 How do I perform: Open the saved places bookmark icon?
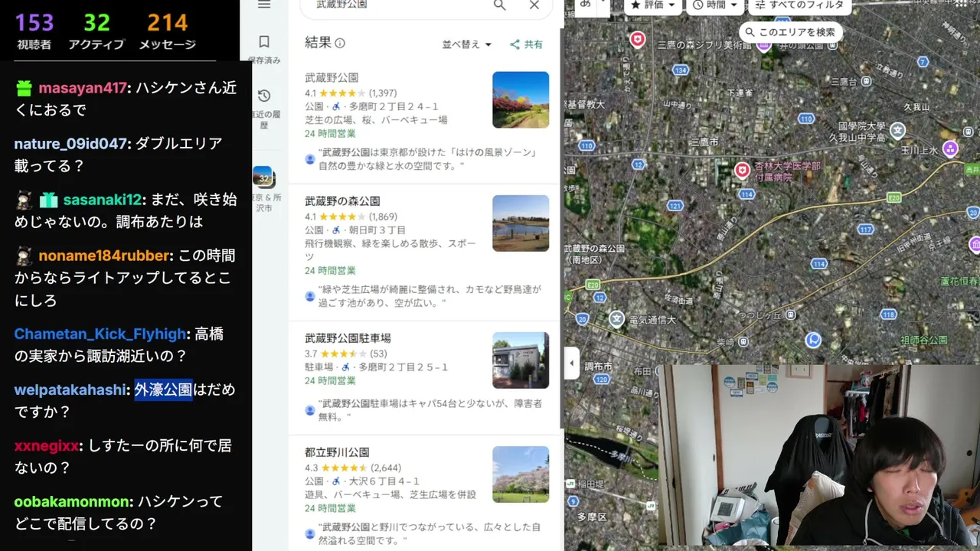pos(264,42)
